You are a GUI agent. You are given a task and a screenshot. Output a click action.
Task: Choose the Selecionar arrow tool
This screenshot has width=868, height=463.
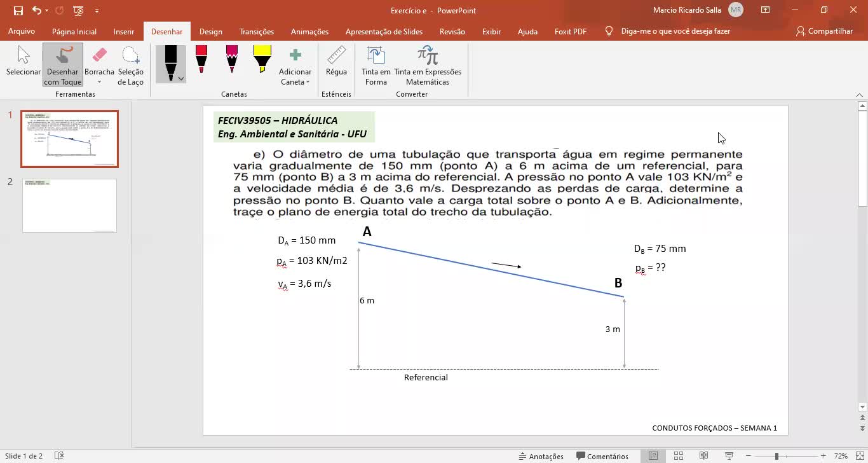pyautogui.click(x=24, y=62)
